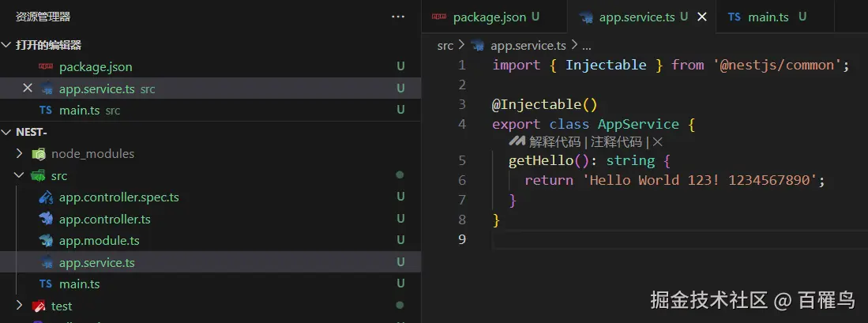Switch to the main.ts tab

pos(768,17)
